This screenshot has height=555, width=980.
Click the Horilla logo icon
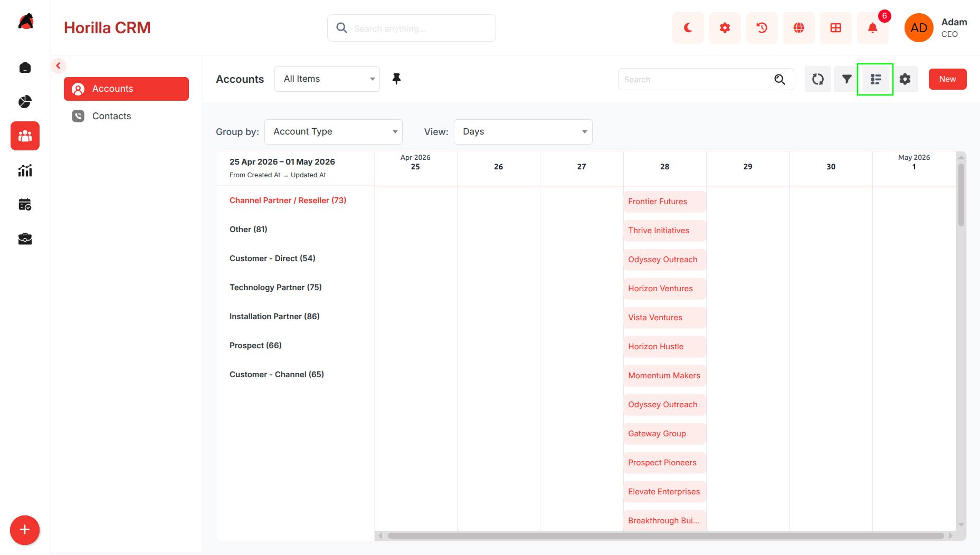[x=25, y=22]
